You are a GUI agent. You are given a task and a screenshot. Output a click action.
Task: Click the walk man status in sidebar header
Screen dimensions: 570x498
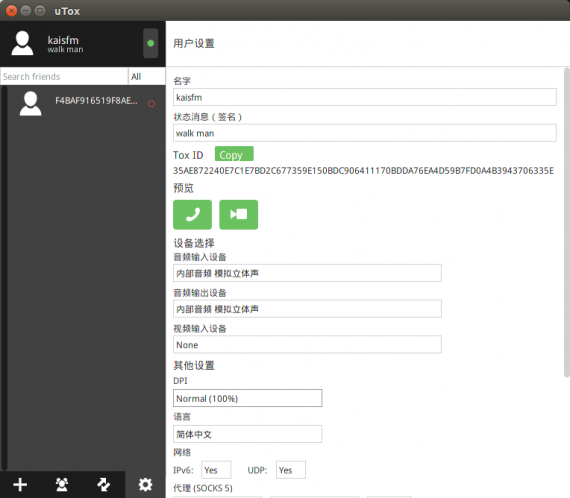[x=65, y=50]
